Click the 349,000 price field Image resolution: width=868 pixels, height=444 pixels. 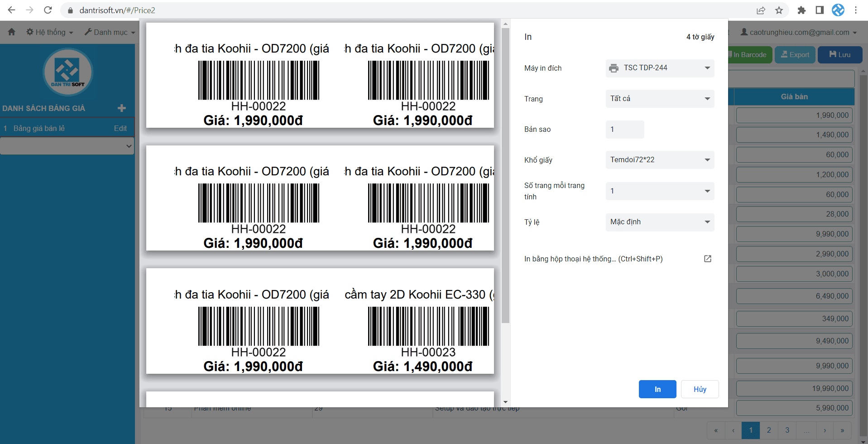[794, 319]
